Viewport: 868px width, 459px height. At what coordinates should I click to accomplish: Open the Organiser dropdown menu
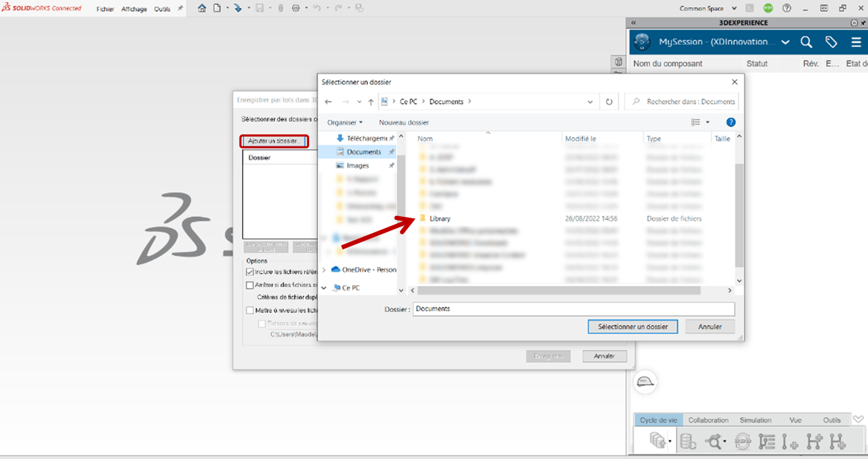[344, 122]
